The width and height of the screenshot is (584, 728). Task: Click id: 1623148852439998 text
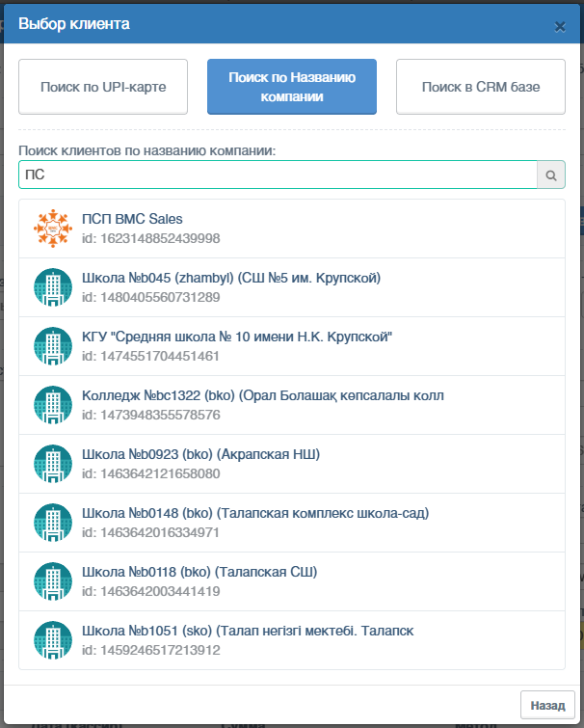pyautogui.click(x=150, y=238)
